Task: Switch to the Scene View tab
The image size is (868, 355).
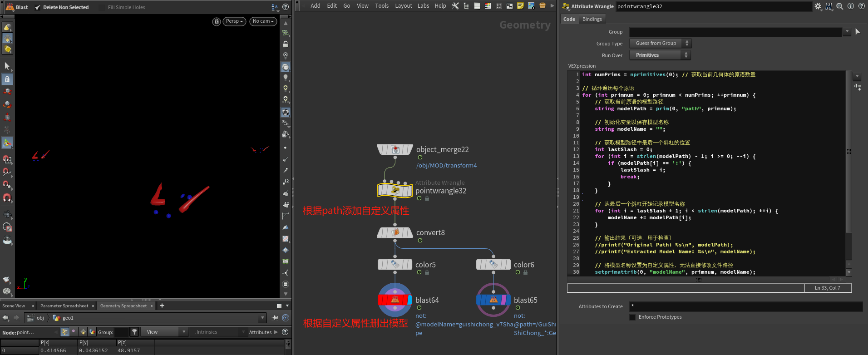Action: (14, 306)
